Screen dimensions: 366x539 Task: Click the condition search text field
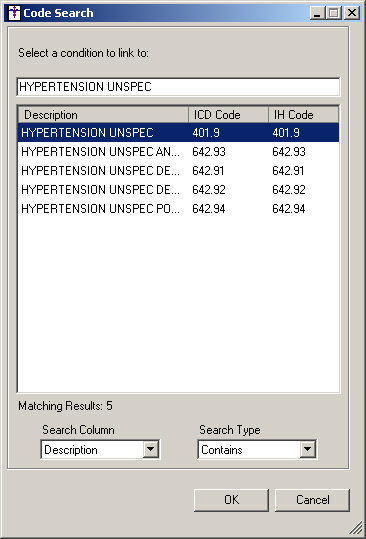click(178, 87)
